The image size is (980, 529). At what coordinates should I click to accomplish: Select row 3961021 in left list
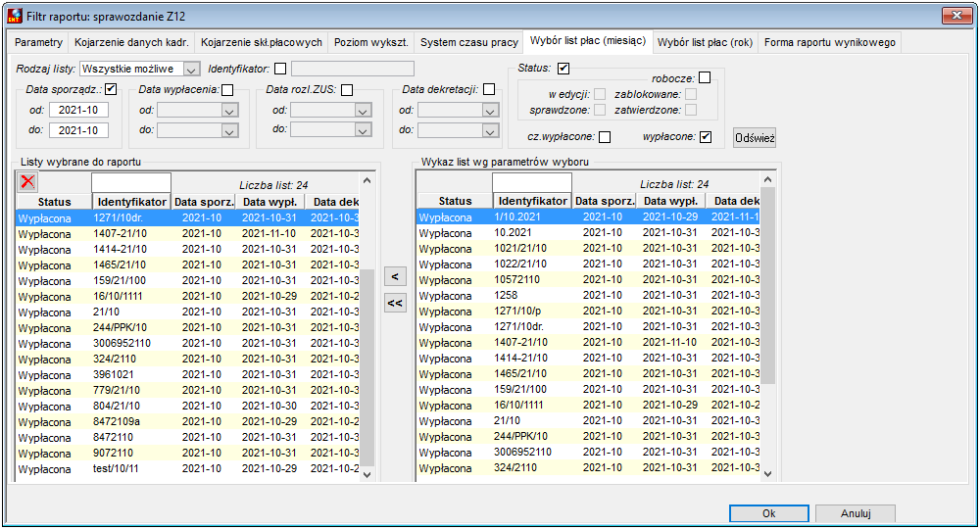[x=187, y=375]
